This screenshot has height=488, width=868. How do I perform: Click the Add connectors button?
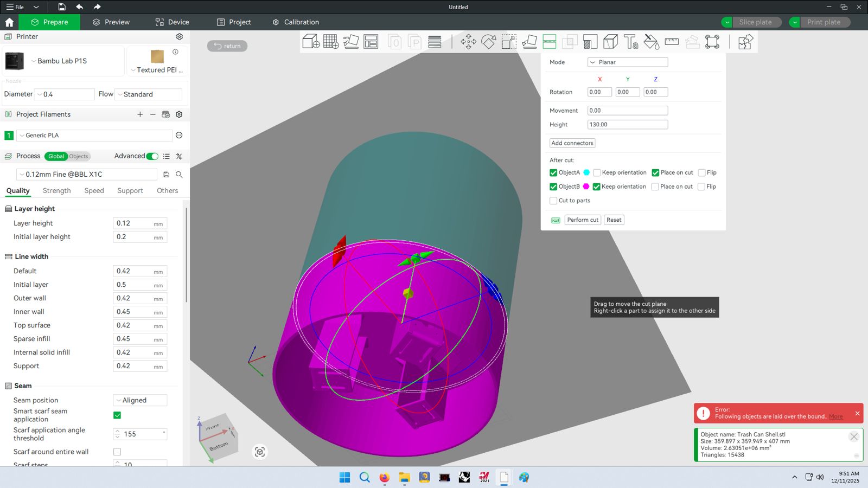pyautogui.click(x=572, y=143)
